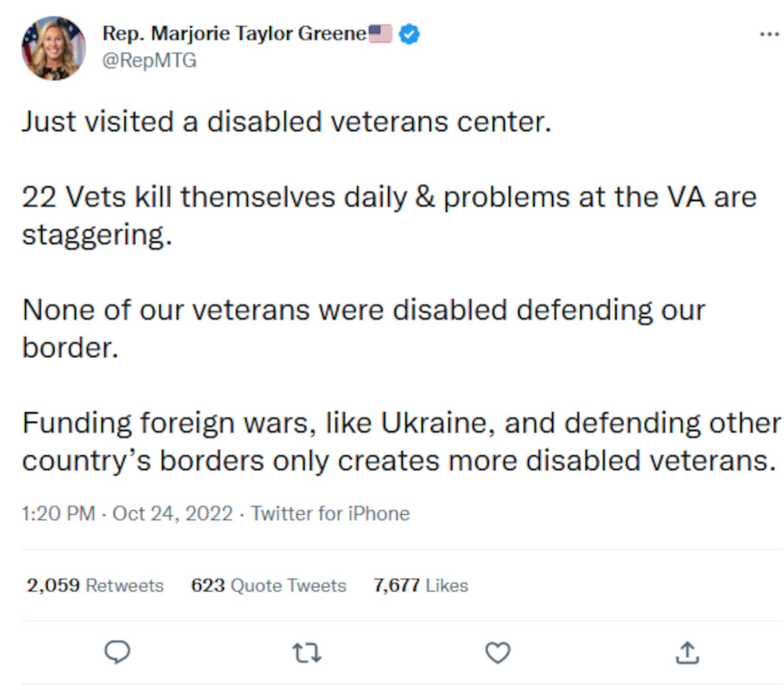The width and height of the screenshot is (784, 690).
Task: Click the 'Just visited a disabled veterans center' line
Action: (285, 122)
